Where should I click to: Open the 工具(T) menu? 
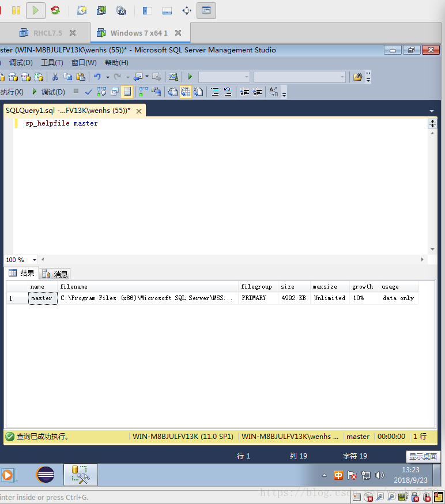(x=52, y=63)
